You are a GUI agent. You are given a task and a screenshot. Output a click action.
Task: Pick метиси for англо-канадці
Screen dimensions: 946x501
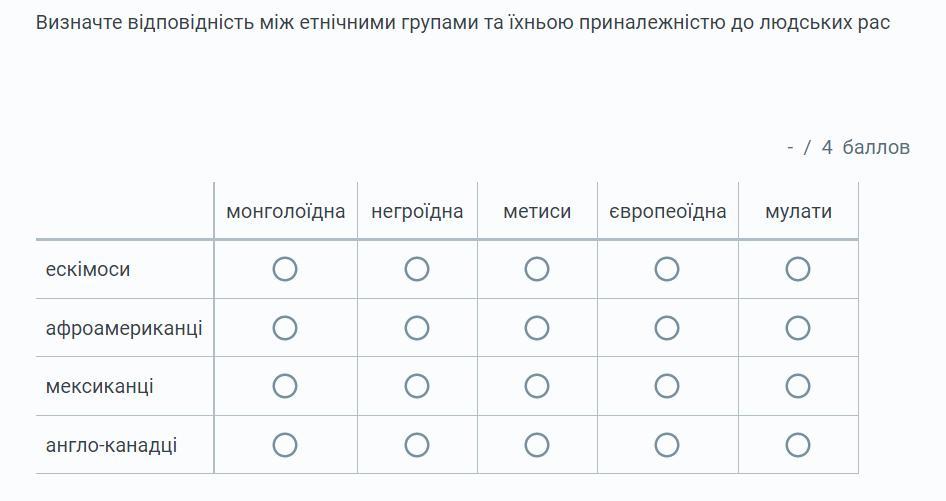[537, 445]
